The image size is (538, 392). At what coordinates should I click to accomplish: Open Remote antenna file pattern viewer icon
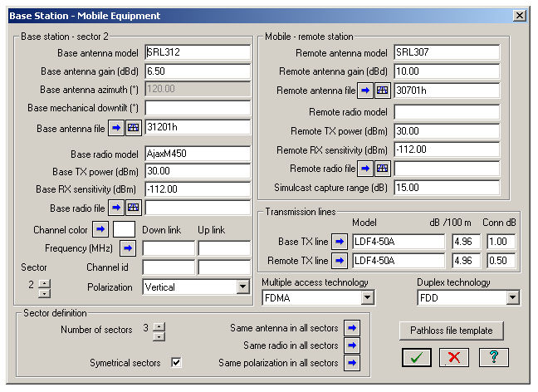[x=382, y=91]
